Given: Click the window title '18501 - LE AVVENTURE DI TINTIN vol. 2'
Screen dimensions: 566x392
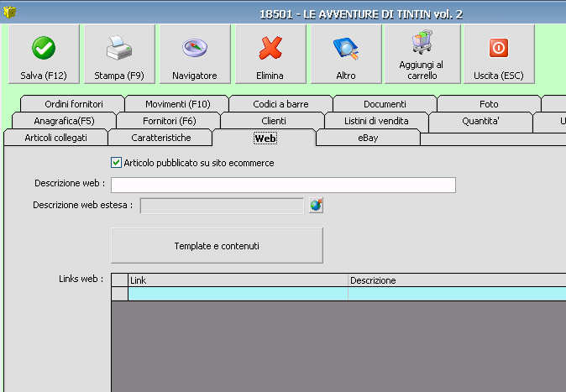Looking at the screenshot, I should 361,14.
